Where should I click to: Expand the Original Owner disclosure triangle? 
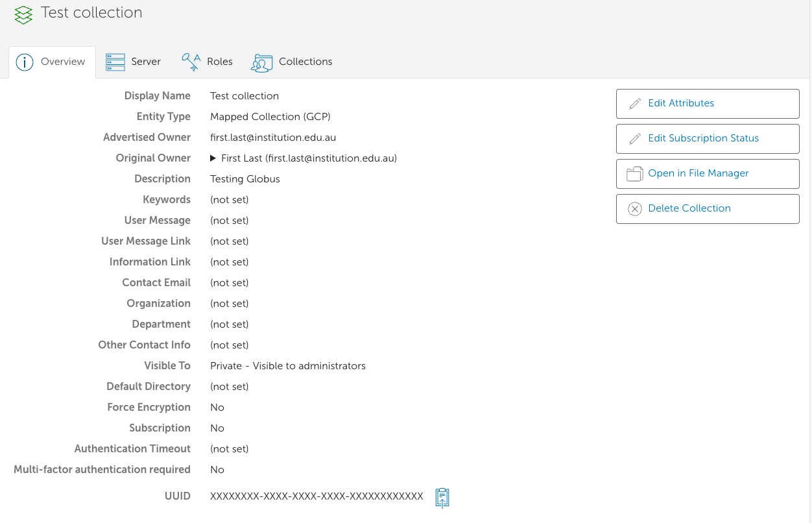click(213, 158)
